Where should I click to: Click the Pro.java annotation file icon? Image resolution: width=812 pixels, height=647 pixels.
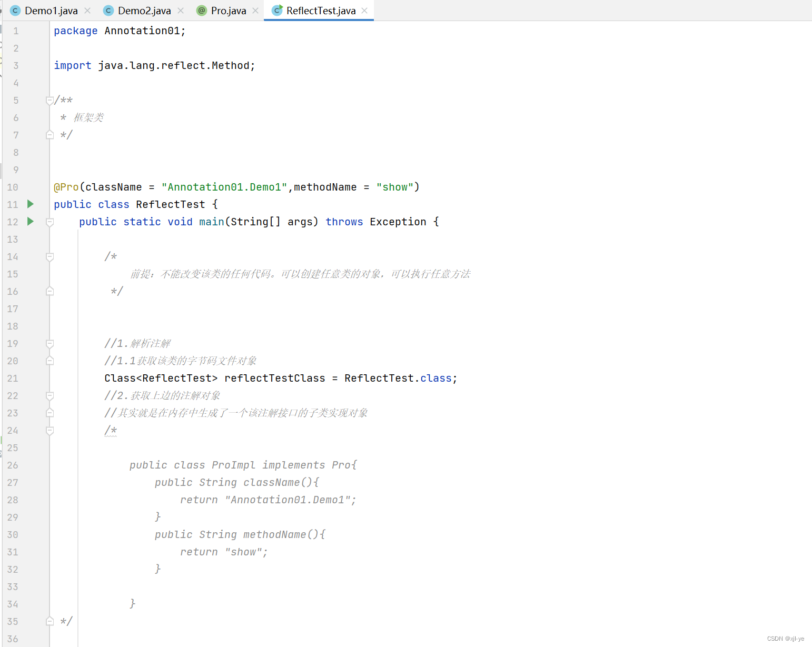click(x=202, y=11)
